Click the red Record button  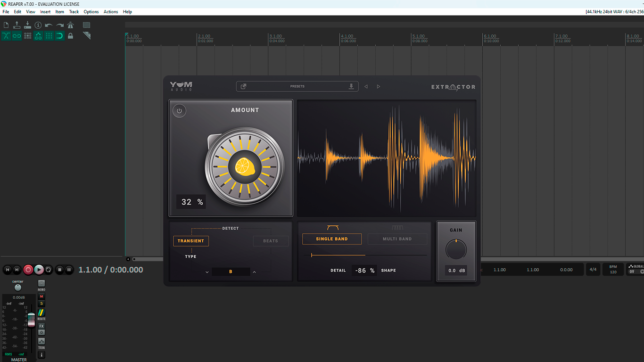[28, 270]
